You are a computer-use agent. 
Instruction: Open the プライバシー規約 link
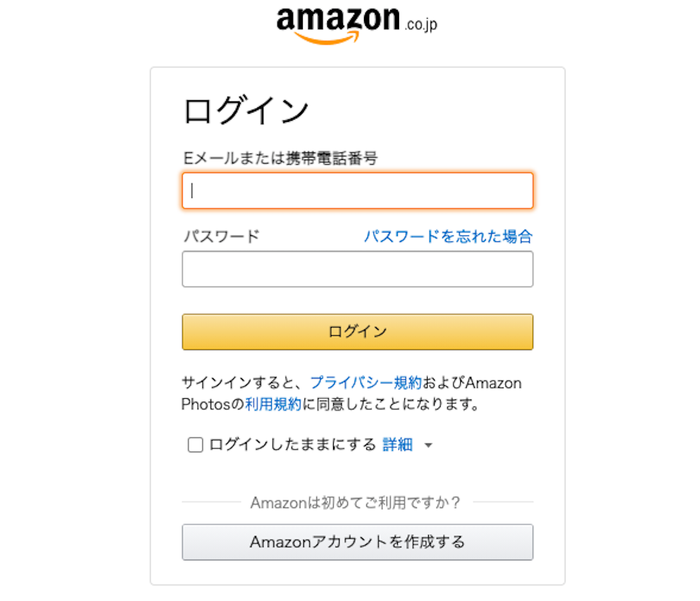(x=366, y=383)
